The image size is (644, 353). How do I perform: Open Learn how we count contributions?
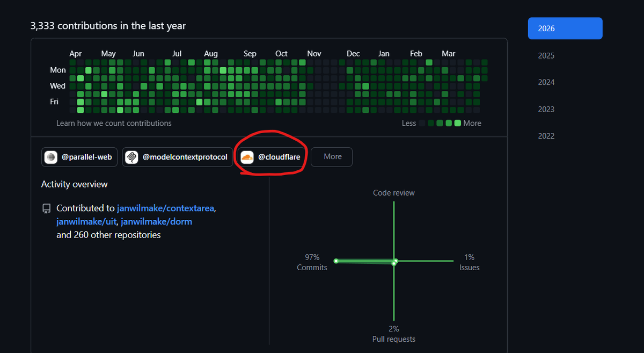click(x=114, y=123)
